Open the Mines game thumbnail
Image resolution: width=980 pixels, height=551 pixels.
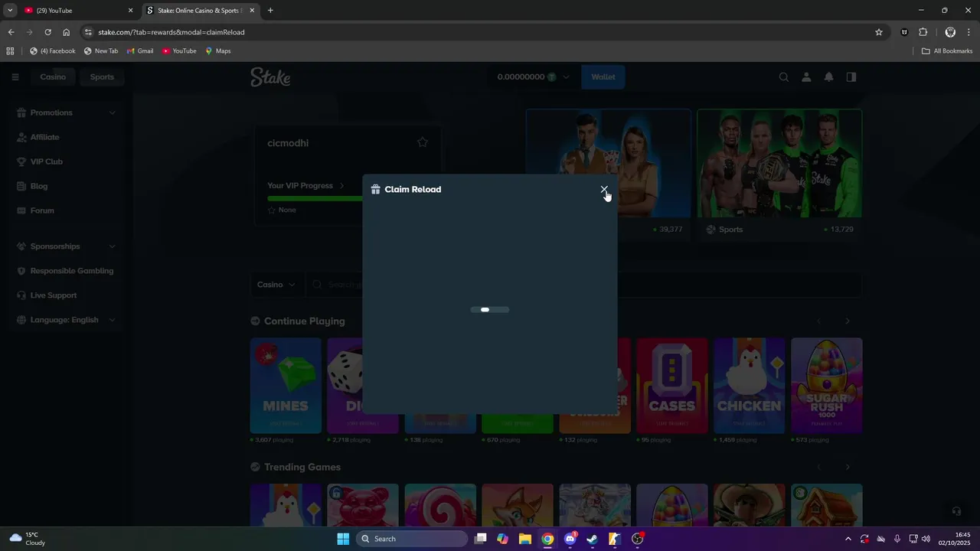click(286, 386)
